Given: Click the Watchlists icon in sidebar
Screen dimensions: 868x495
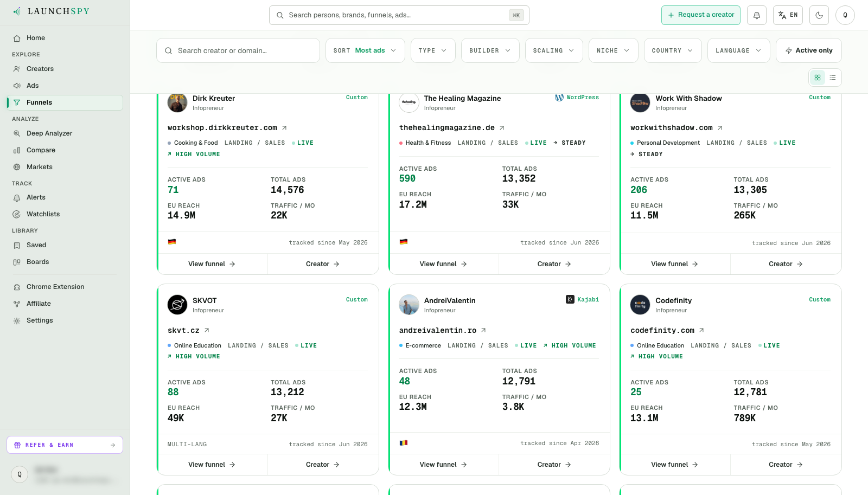Looking at the screenshot, I should coord(17,214).
